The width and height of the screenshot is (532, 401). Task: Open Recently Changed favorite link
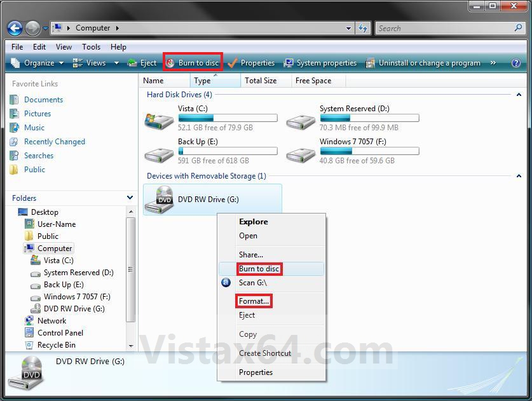55,142
